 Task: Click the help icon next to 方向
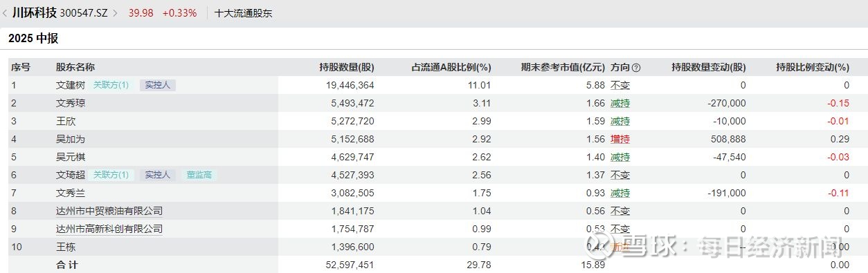click(x=637, y=68)
